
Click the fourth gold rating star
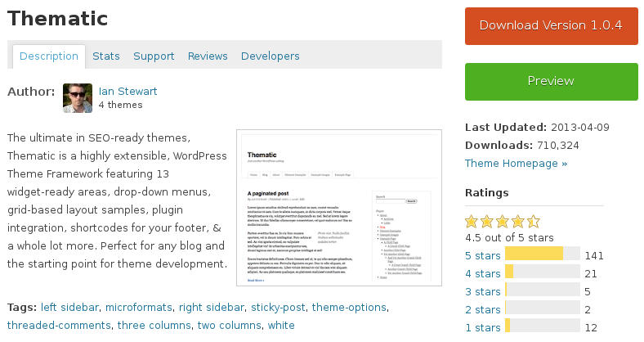coord(518,222)
